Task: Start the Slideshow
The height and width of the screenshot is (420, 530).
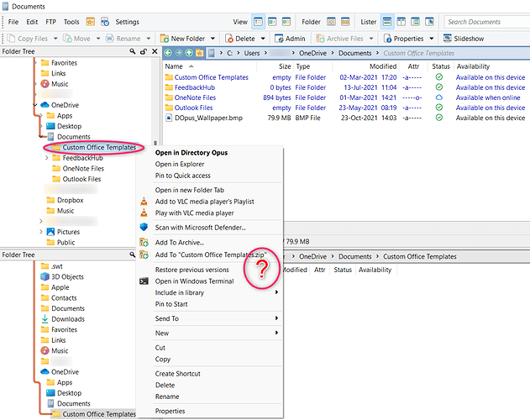Action: [464, 39]
